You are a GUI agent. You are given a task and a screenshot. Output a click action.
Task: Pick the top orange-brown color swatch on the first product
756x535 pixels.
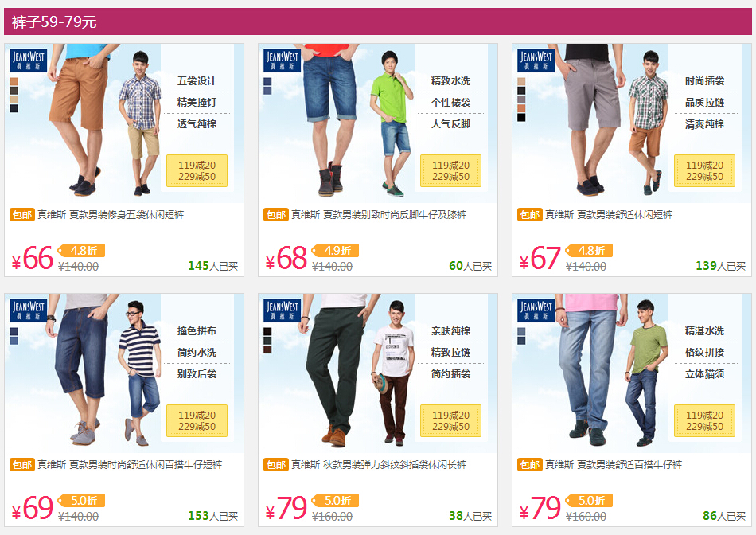[14, 81]
